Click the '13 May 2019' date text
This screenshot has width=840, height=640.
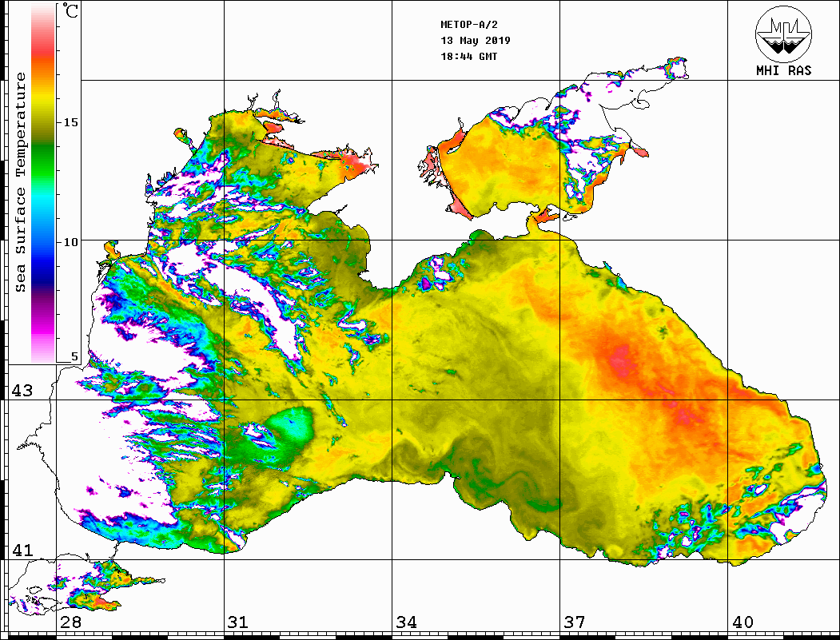[x=476, y=40]
